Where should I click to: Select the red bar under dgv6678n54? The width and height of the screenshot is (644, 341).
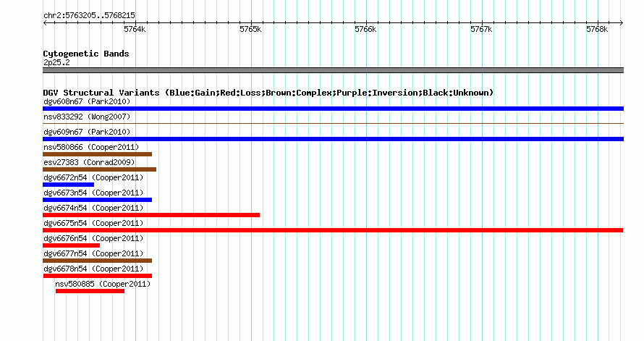pyautogui.click(x=98, y=276)
